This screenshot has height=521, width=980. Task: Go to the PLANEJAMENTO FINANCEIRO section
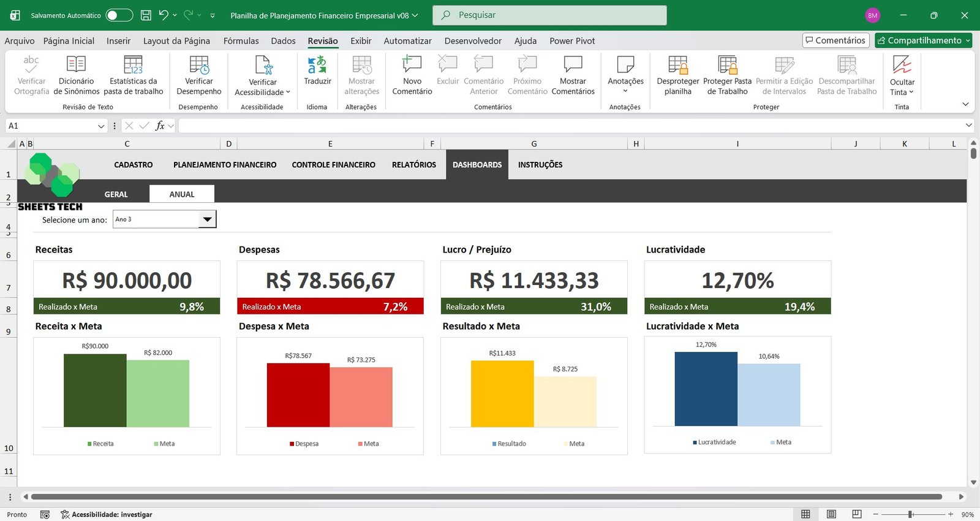[x=225, y=165]
